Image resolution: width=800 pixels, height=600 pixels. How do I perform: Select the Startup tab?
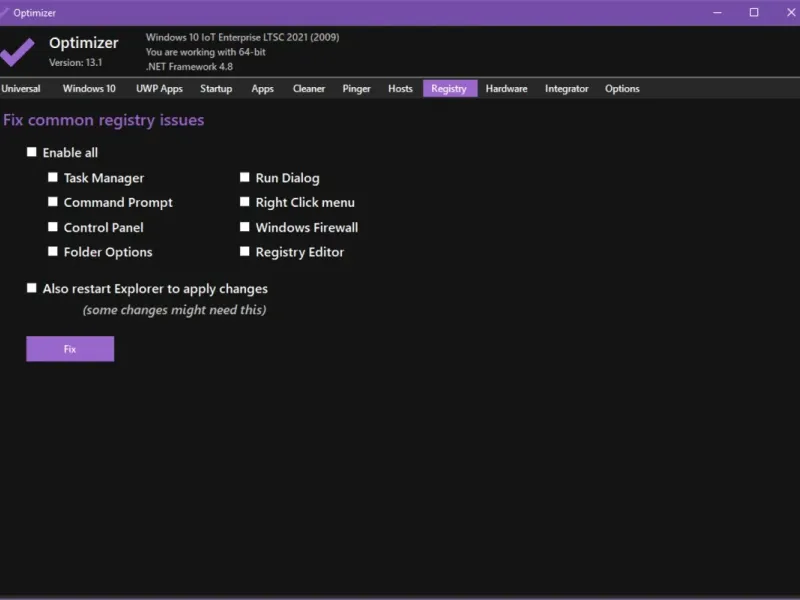point(216,88)
